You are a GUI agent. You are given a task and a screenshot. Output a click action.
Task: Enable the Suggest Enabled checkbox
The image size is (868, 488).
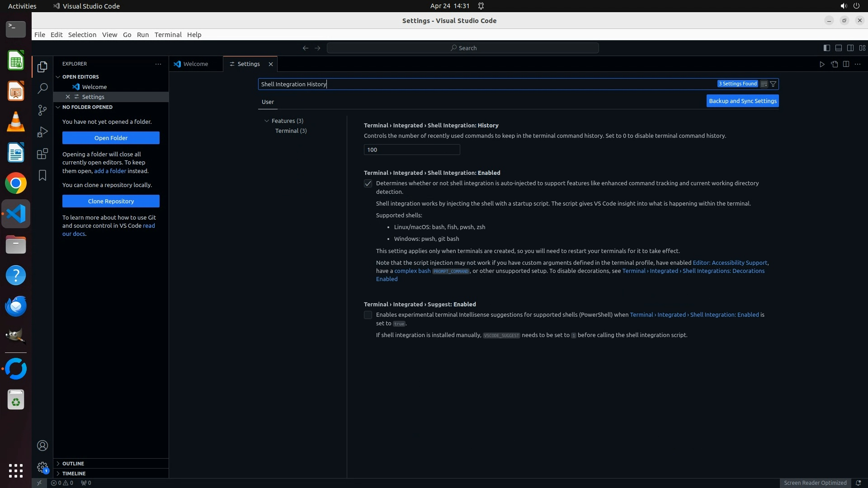pyautogui.click(x=368, y=315)
